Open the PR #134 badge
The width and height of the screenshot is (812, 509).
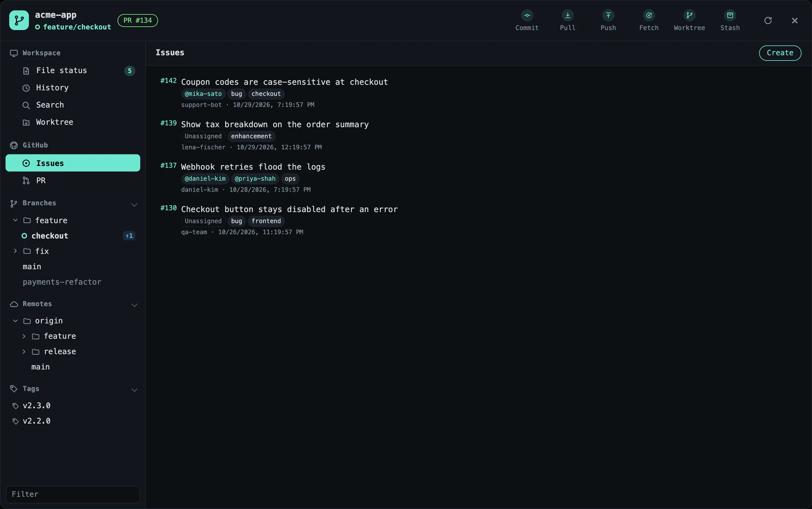[x=137, y=20]
